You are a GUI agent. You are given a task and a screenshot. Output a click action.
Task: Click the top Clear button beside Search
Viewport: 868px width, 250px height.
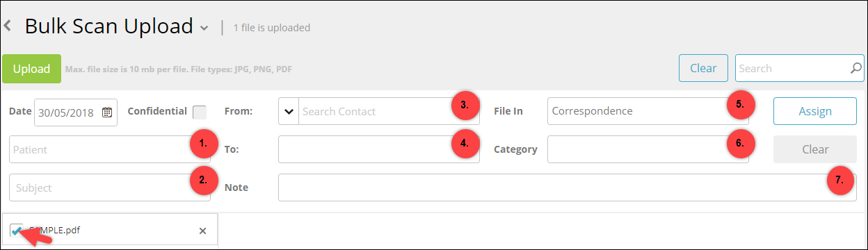(x=703, y=68)
